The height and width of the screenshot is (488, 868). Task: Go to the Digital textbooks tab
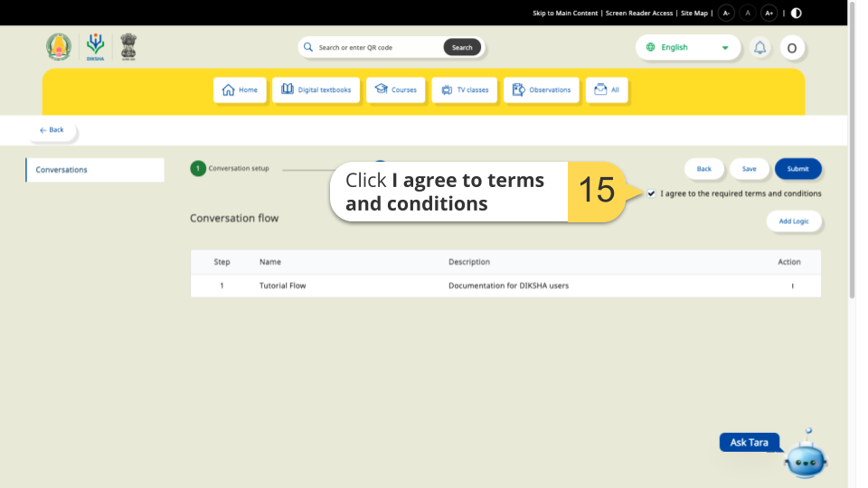[x=316, y=90]
